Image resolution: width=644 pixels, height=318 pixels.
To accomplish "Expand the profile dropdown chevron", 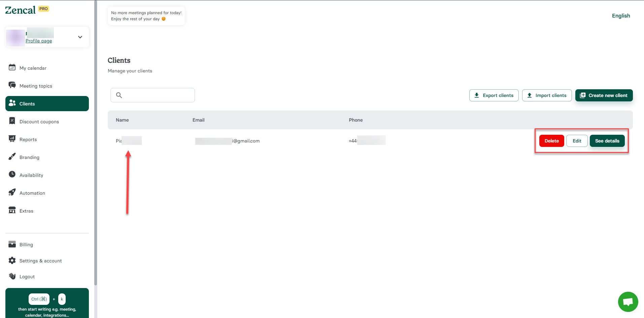I will (x=80, y=37).
